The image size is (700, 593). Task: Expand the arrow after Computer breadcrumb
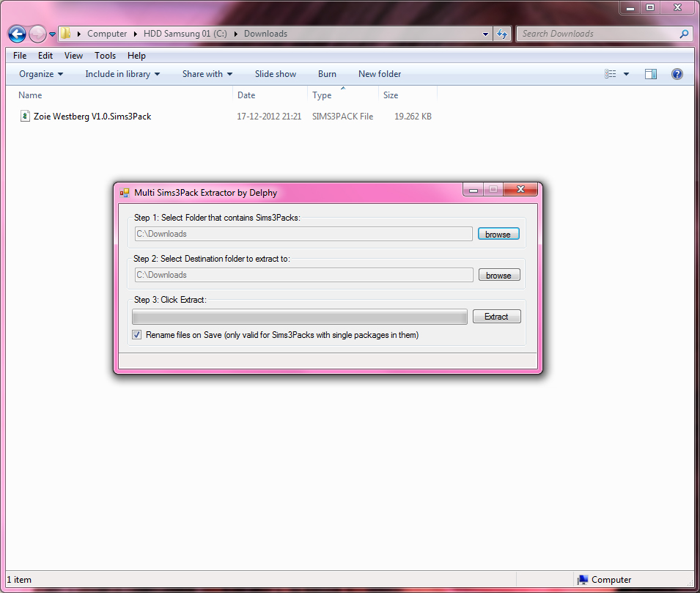pyautogui.click(x=136, y=34)
